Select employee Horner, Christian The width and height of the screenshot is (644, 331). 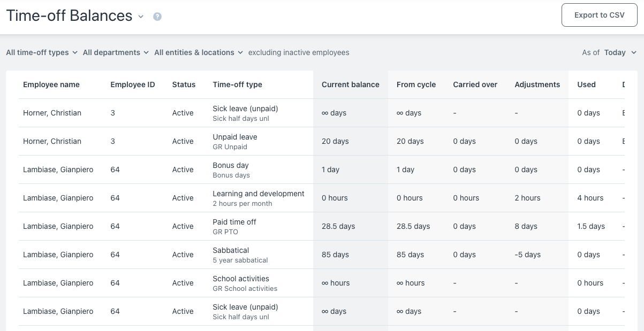point(52,113)
